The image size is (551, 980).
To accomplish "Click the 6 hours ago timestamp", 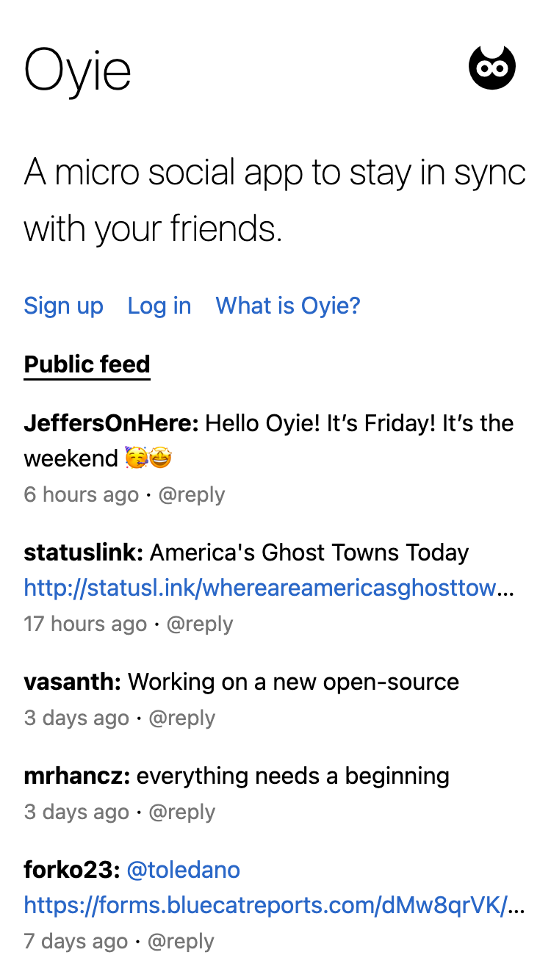I will click(82, 494).
